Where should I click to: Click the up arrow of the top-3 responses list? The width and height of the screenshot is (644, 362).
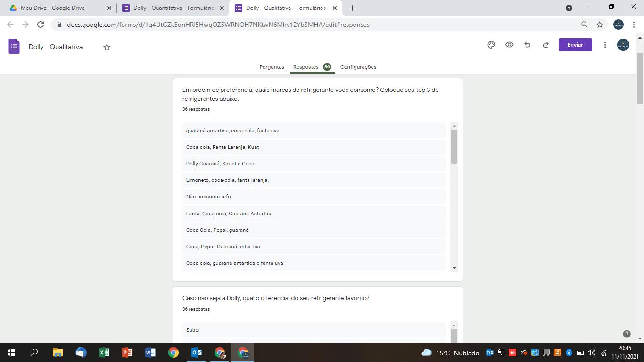pos(454,125)
